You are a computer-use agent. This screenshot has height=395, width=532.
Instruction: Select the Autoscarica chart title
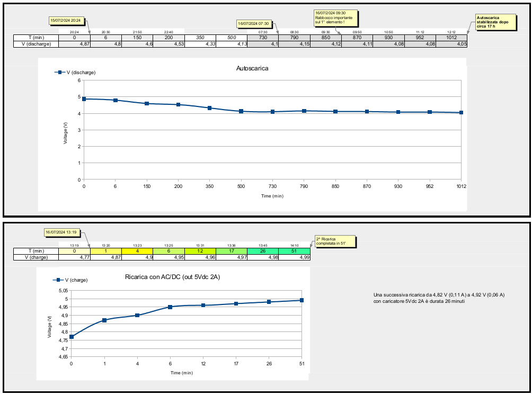(x=252, y=68)
